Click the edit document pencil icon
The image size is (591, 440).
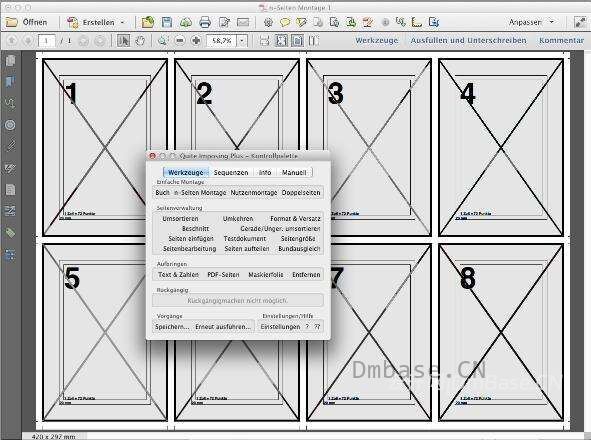click(x=224, y=23)
